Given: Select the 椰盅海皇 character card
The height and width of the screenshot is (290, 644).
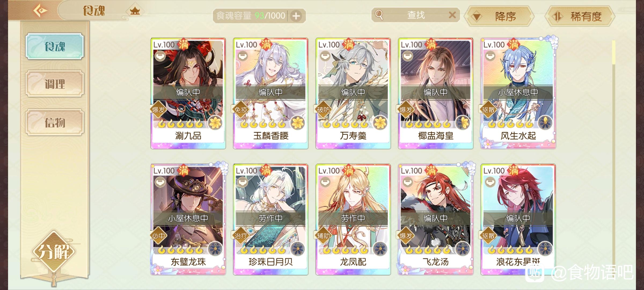Looking at the screenshot, I should click(x=436, y=93).
